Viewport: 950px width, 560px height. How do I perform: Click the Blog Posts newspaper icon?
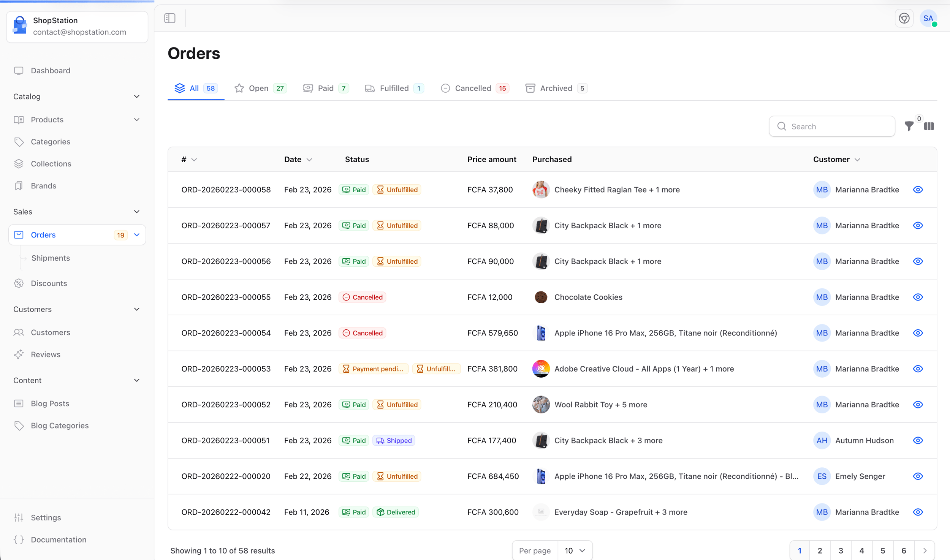[19, 403]
